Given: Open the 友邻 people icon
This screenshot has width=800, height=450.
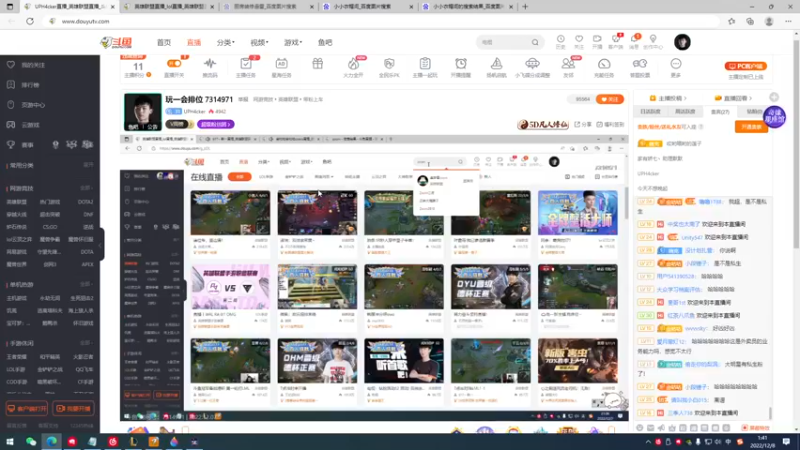Looking at the screenshot, I should pyautogui.click(x=568, y=64).
